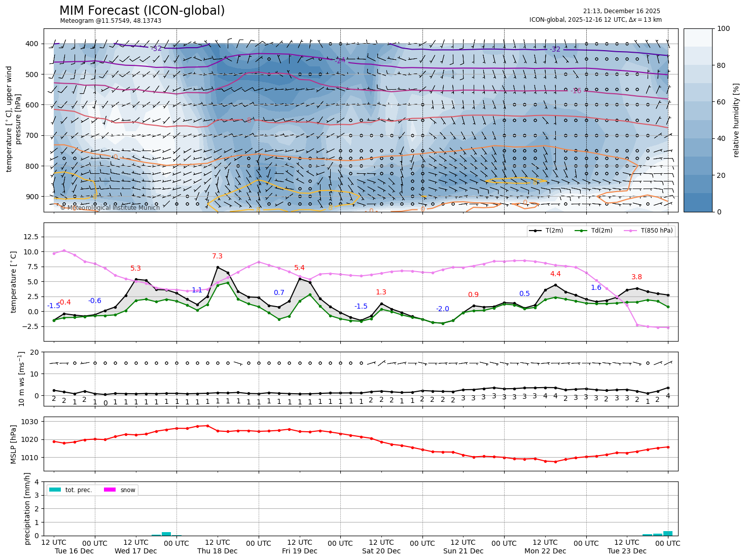745x560 pixels.
Task: Click the 40 tick on the humidity colorbar
Action: [x=722, y=139]
